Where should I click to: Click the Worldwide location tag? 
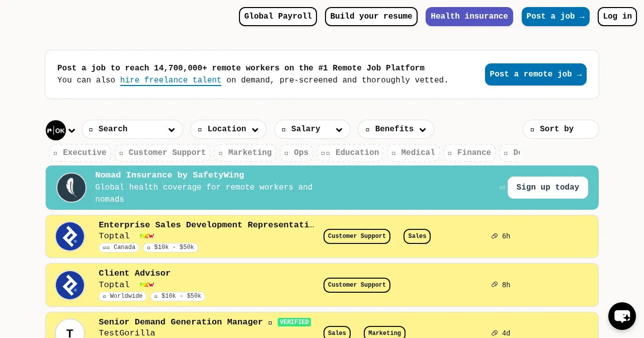[x=122, y=296]
